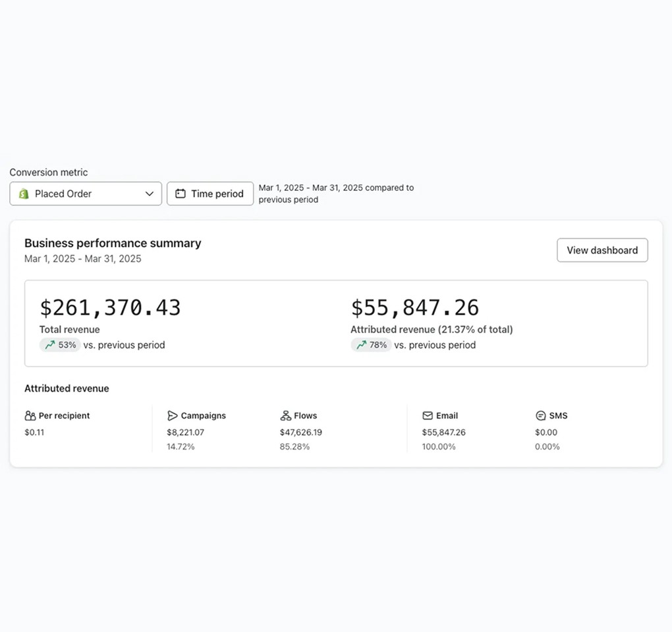Click the Campaigns paper-plane icon
Image resolution: width=672 pixels, height=632 pixels.
click(172, 416)
